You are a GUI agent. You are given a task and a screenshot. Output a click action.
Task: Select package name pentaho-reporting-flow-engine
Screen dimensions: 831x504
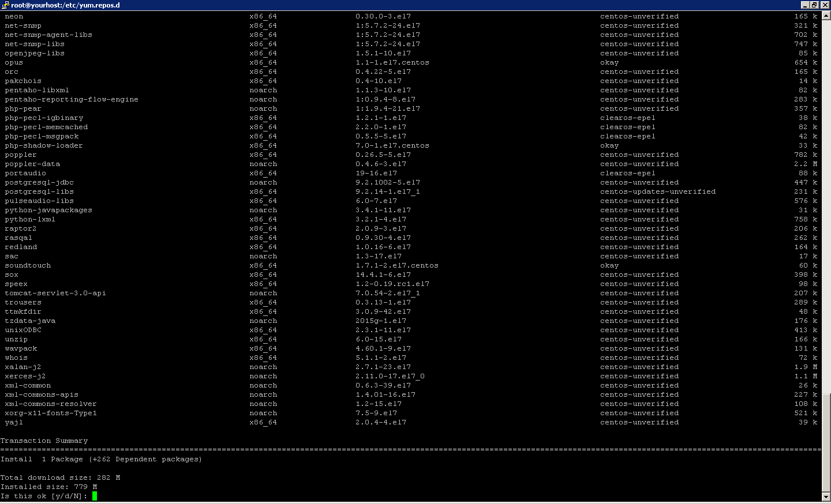(x=72, y=99)
